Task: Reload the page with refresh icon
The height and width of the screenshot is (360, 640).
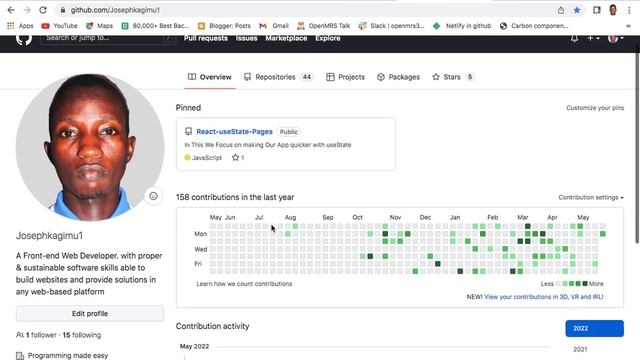Action: [43, 10]
